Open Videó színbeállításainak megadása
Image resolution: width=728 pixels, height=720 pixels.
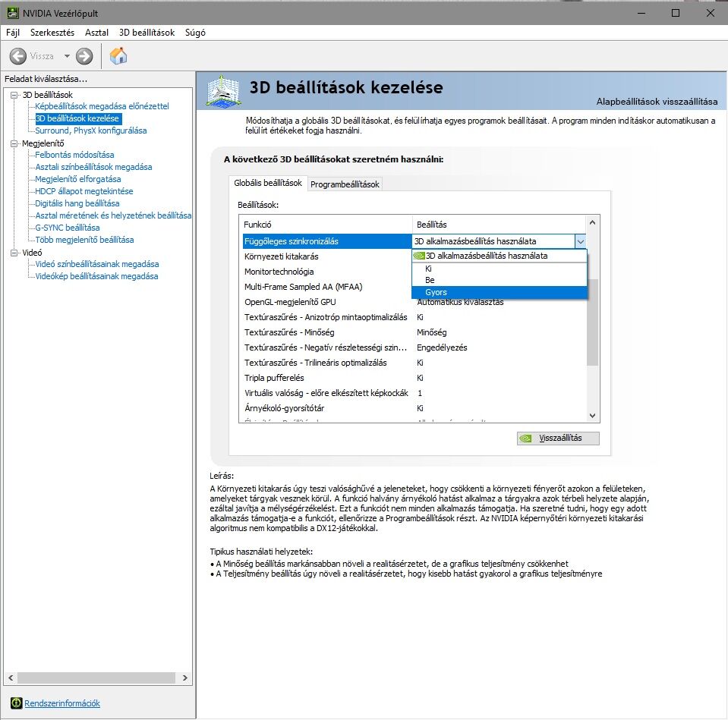[97, 264]
